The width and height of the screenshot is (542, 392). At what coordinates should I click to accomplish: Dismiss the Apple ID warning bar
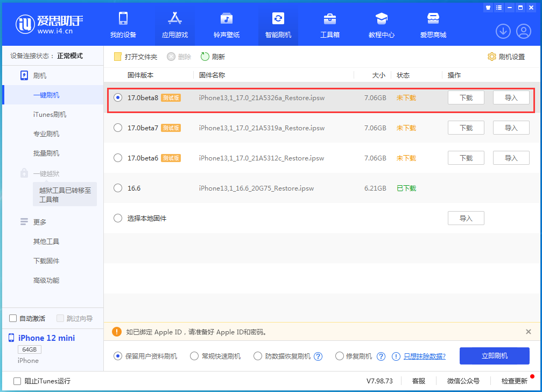pos(529,332)
